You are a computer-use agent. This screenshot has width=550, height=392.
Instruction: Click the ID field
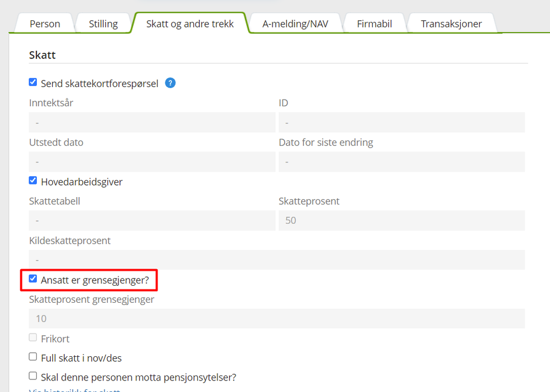pos(401,122)
